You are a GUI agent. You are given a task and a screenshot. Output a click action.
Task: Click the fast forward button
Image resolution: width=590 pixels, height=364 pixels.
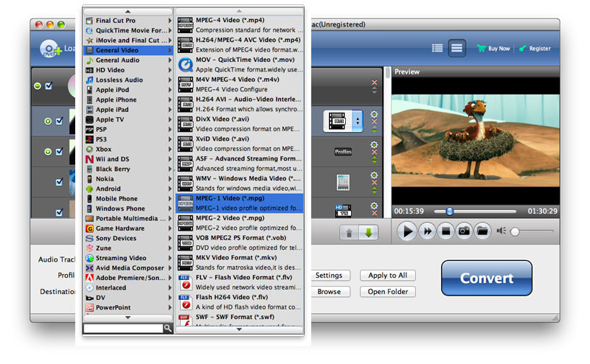point(426,231)
